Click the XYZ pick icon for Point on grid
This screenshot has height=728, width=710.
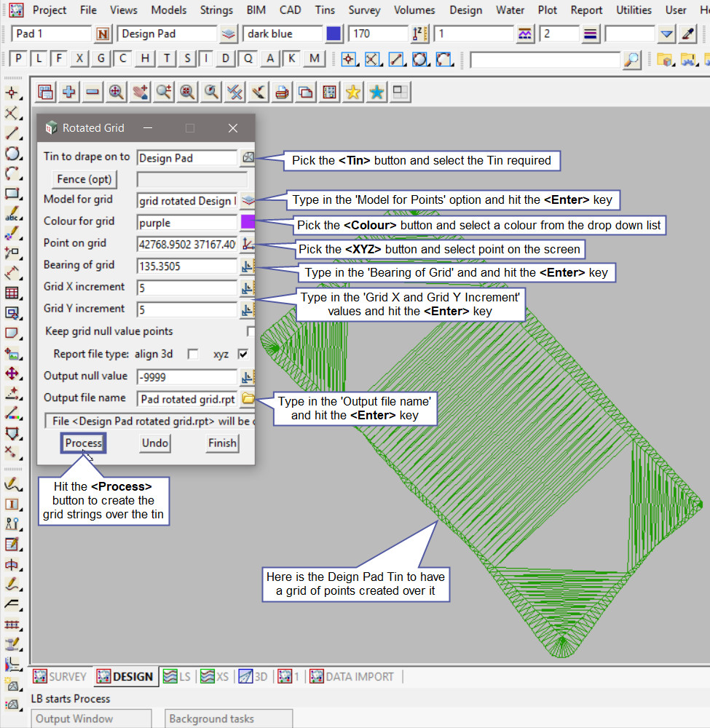point(248,245)
